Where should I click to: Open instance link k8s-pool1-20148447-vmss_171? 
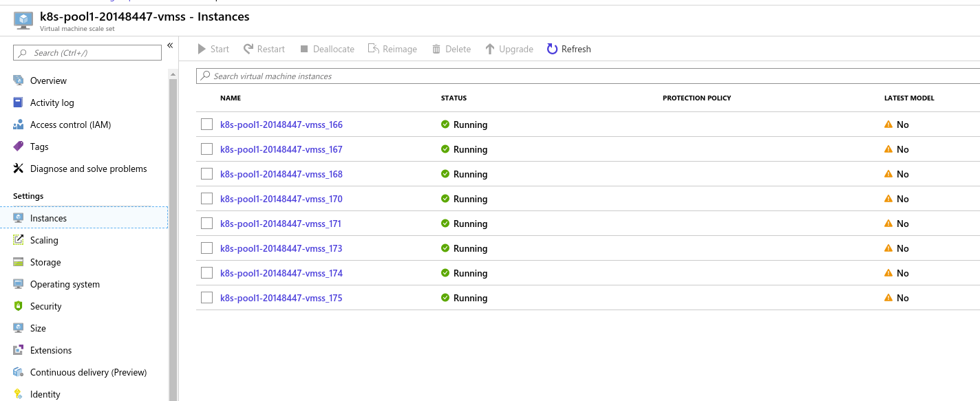pos(280,224)
